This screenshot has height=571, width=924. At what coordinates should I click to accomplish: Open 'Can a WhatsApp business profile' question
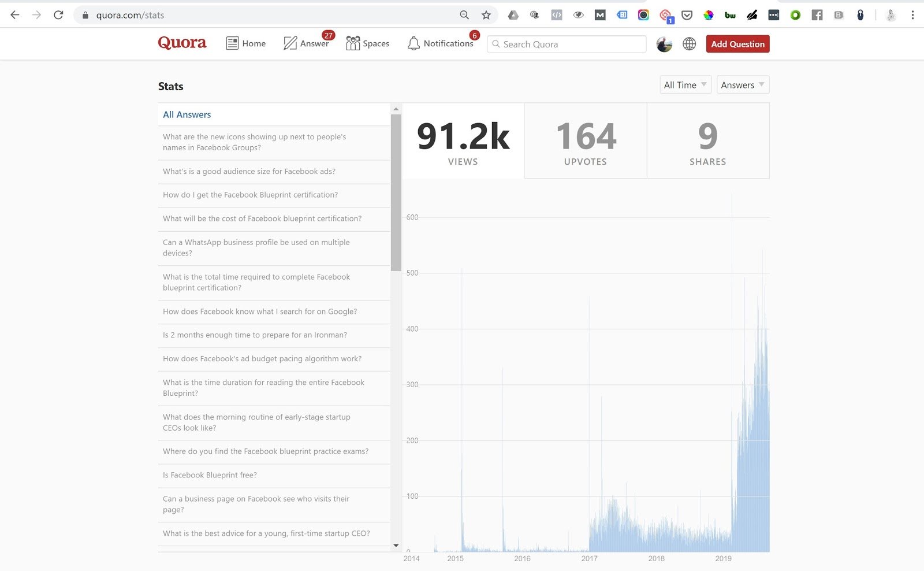coord(274,248)
